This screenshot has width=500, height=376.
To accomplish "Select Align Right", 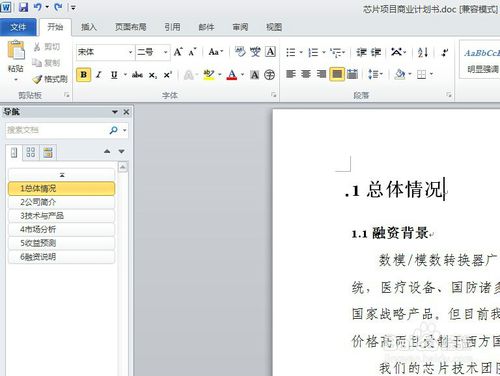I will pos(321,74).
